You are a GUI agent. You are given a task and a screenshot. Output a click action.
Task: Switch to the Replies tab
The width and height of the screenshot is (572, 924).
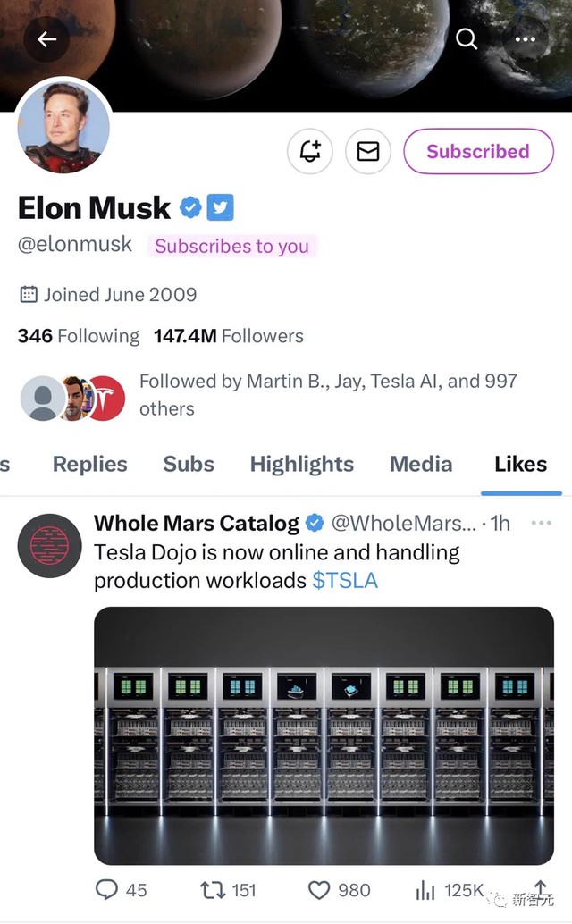point(89,464)
